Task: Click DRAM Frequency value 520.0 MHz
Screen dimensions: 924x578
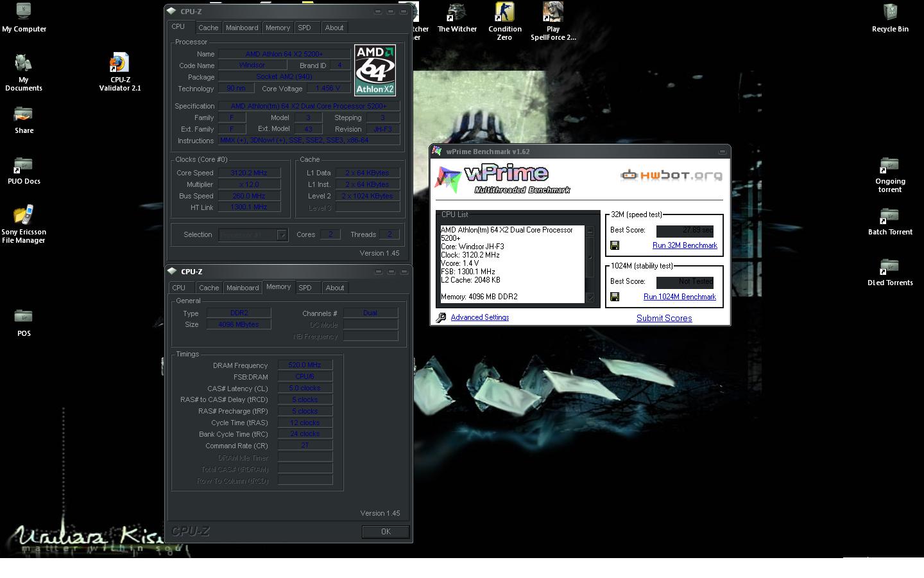Action: (x=305, y=365)
